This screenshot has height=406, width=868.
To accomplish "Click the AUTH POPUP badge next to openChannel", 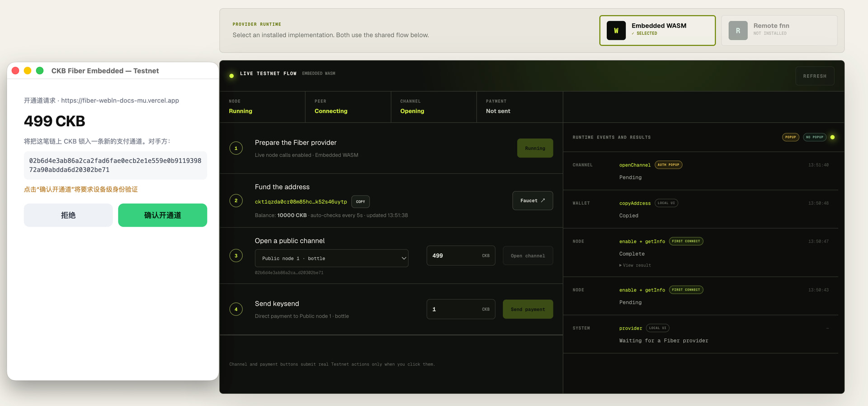I will tap(669, 165).
